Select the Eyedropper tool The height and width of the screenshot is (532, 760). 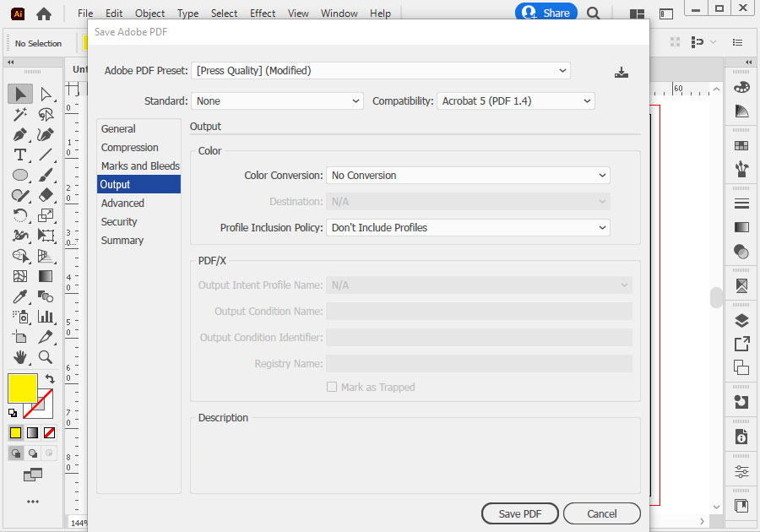[20, 296]
